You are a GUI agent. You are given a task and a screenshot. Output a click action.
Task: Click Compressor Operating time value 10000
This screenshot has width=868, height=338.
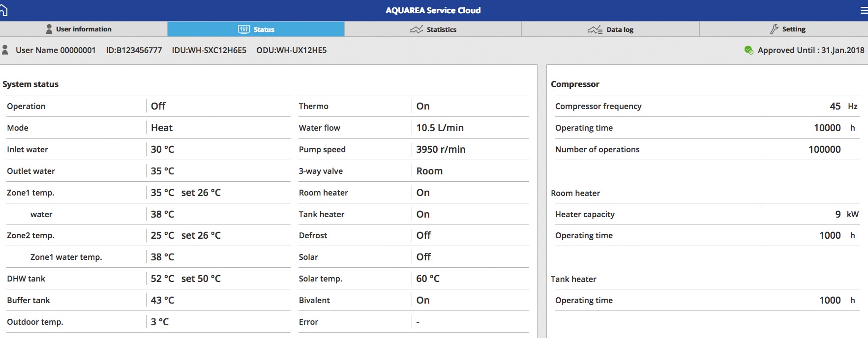coord(827,128)
